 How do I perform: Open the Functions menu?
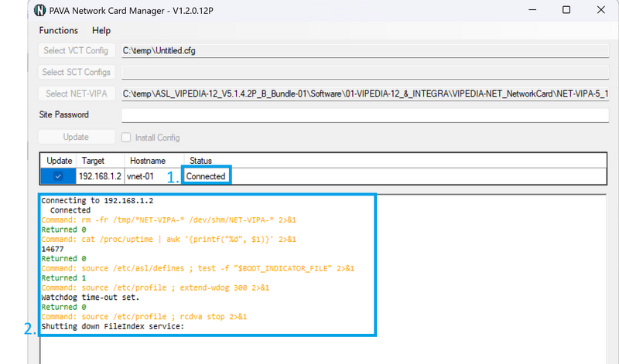[x=59, y=30]
